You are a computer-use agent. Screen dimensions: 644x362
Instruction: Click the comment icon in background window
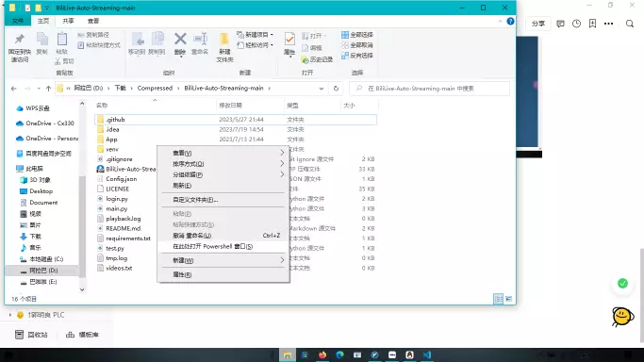coord(560,24)
